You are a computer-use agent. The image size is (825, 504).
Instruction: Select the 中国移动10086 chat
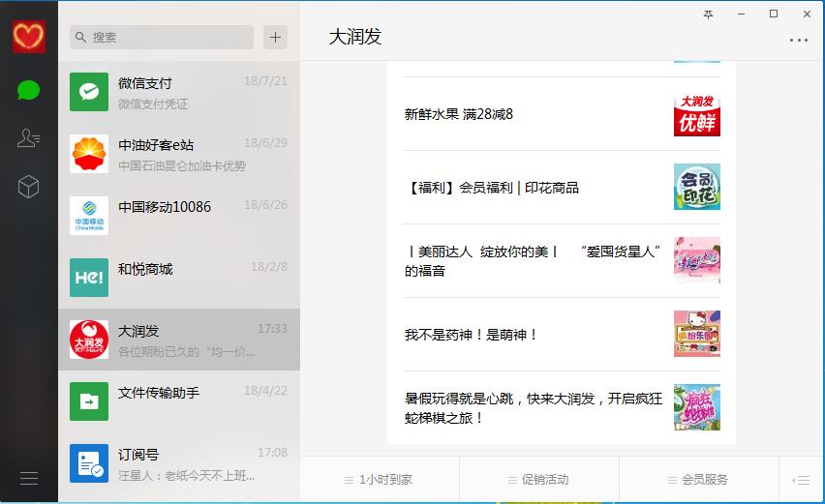pos(179,216)
